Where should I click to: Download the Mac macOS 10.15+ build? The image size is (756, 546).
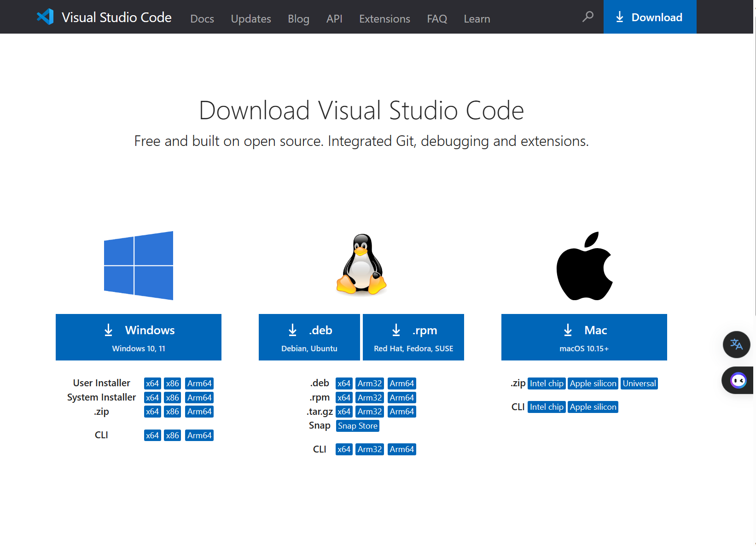click(584, 337)
